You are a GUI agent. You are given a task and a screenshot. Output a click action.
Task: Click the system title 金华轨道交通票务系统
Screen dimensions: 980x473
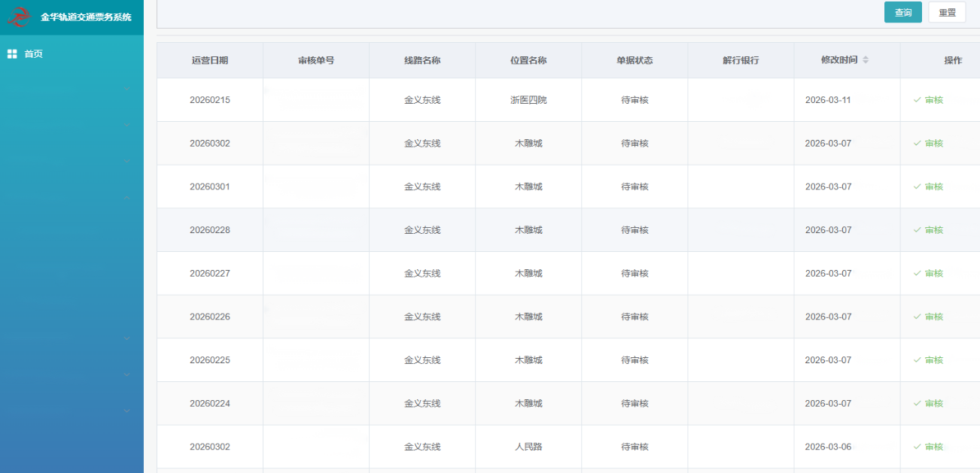click(x=86, y=17)
